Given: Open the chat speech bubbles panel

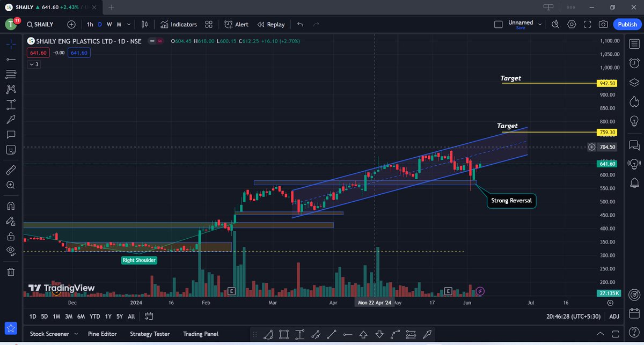Looking at the screenshot, I should [x=633, y=145].
